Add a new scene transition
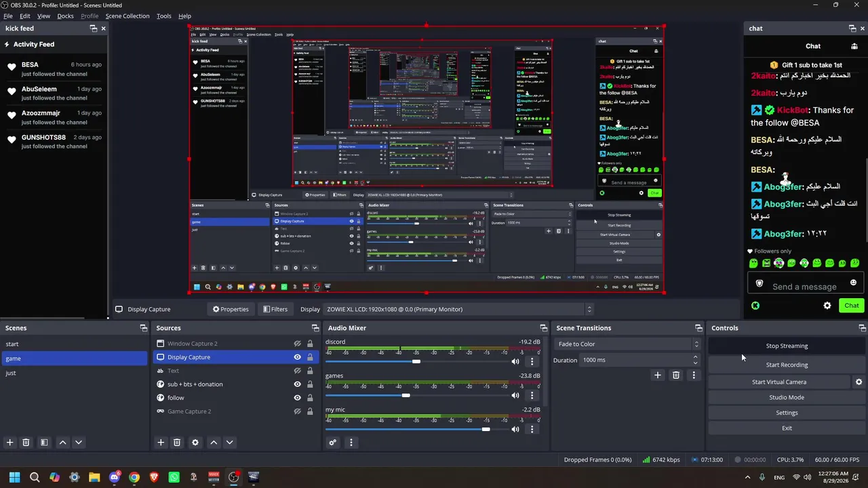 coord(658,375)
